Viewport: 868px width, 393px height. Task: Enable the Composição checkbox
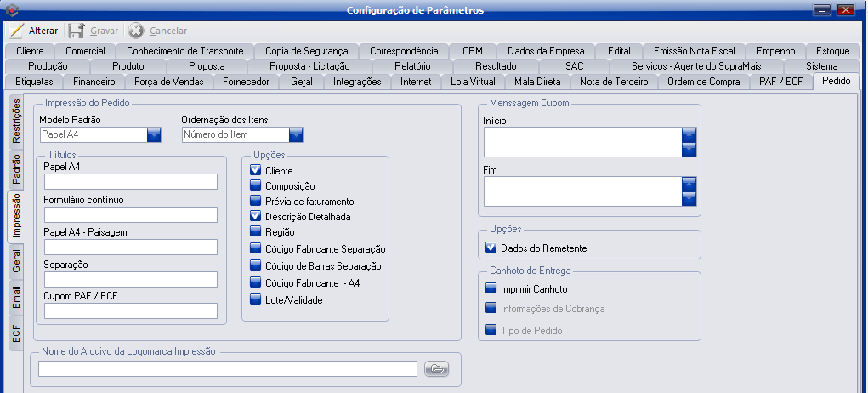256,186
